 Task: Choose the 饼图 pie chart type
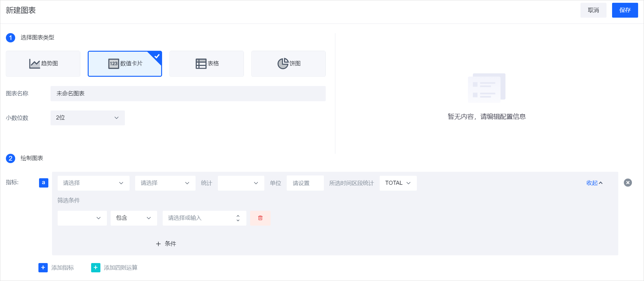(288, 64)
